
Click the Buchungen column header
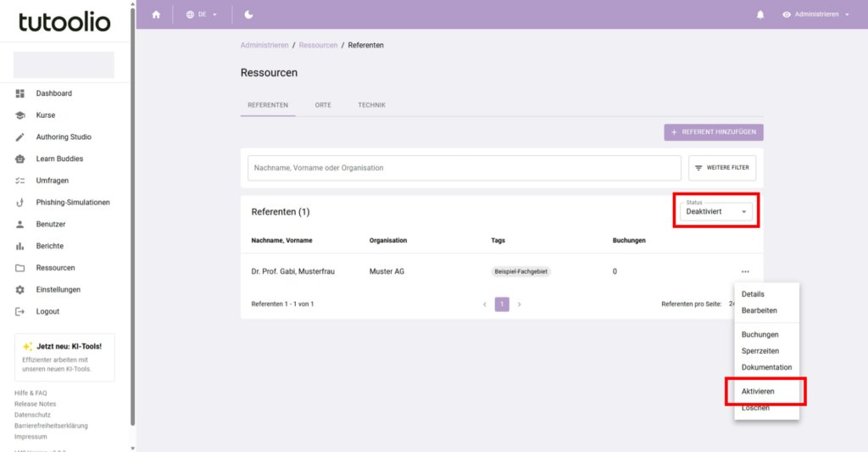[x=629, y=240]
